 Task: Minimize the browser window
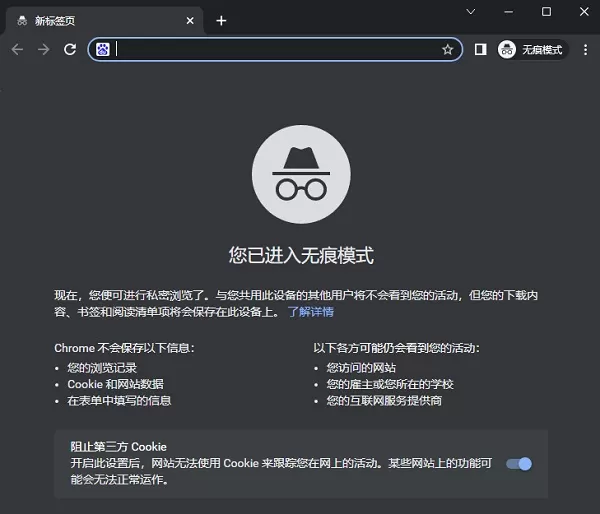[x=509, y=12]
